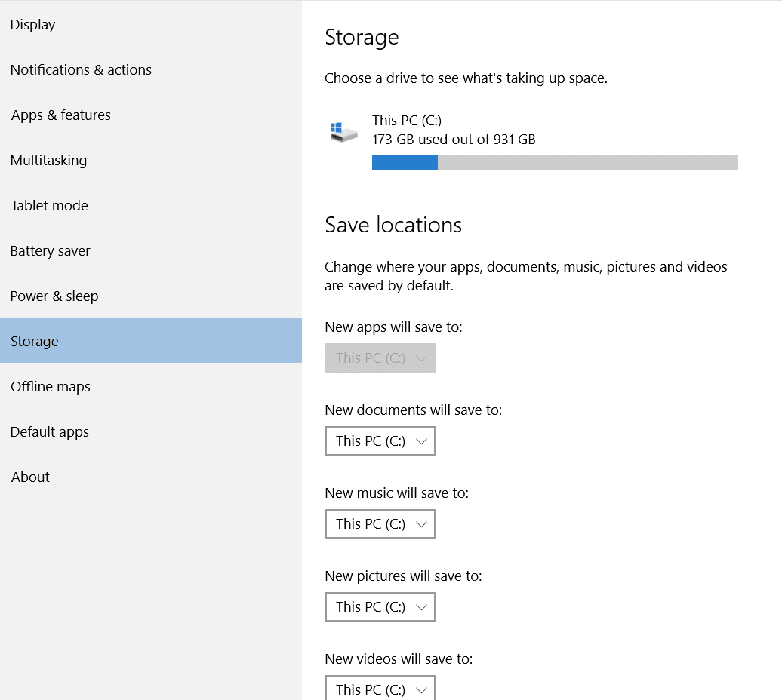Open the Display settings page
The width and height of the screenshot is (782, 700).
(151, 24)
